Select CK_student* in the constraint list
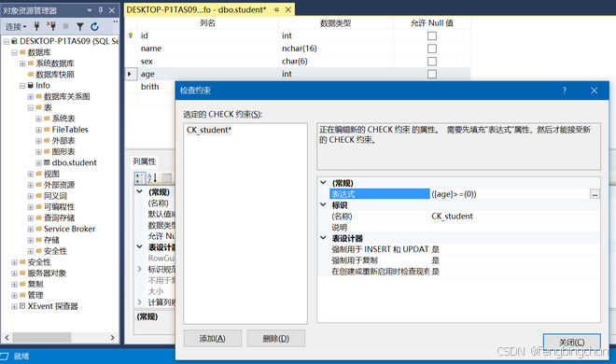The width and height of the screenshot is (616, 364). pyautogui.click(x=209, y=130)
